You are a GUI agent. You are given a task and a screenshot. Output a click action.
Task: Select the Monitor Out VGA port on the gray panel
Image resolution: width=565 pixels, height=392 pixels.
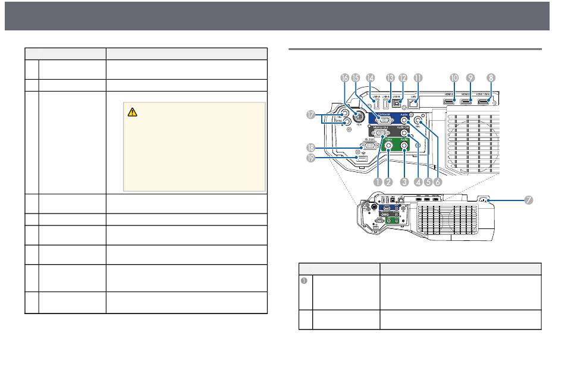[380, 134]
